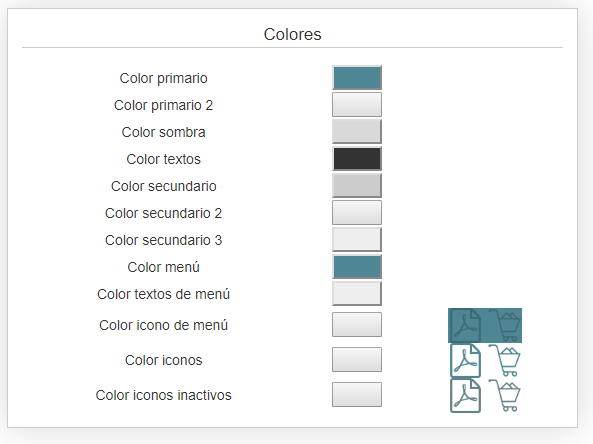Image resolution: width=593 pixels, height=444 pixels.
Task: Choose the Color secundario 3 swatch
Action: point(357,239)
